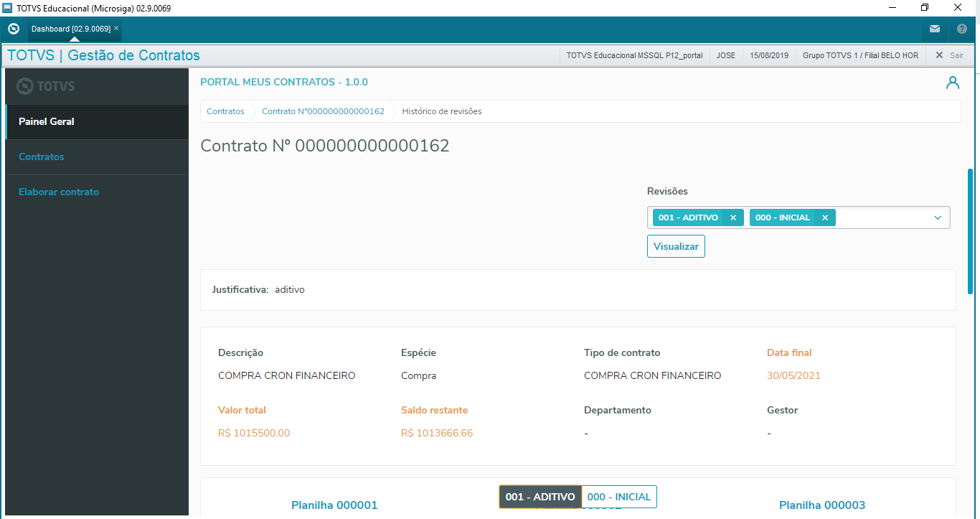Screen dimensions: 980x519
Task: Close the Dashboard [02.9.0069] tab
Action: [x=116, y=28]
